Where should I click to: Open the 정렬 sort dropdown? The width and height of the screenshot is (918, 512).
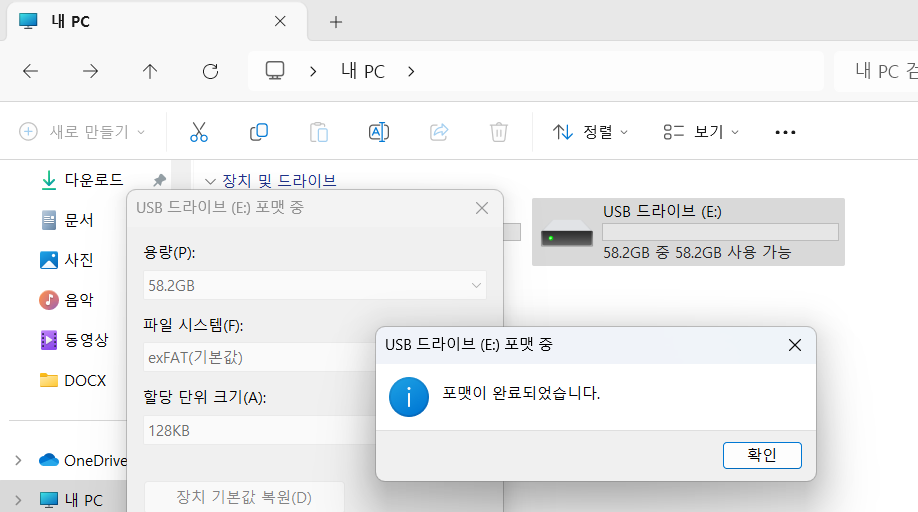click(590, 132)
